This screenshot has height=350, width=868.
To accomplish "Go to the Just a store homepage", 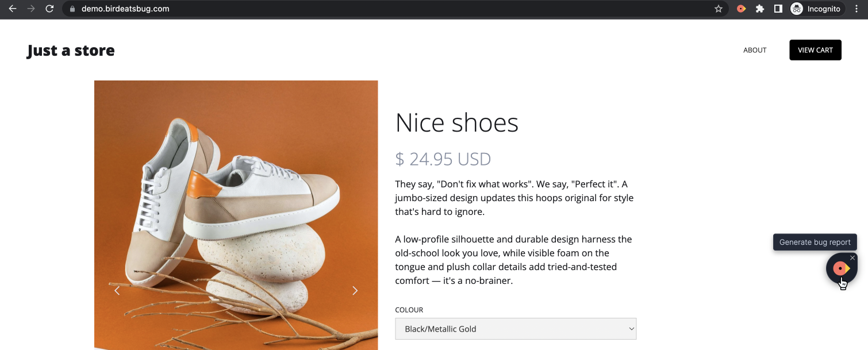I will pos(71,51).
